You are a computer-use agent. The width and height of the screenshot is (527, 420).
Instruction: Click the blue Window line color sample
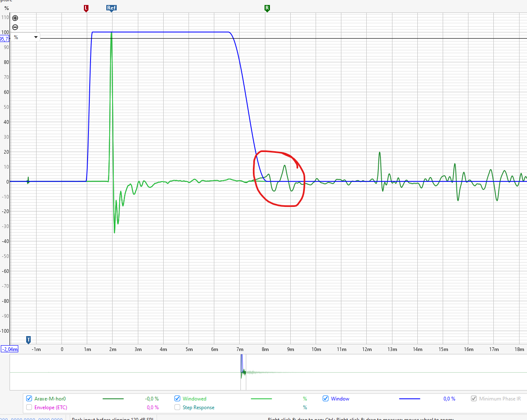point(409,399)
